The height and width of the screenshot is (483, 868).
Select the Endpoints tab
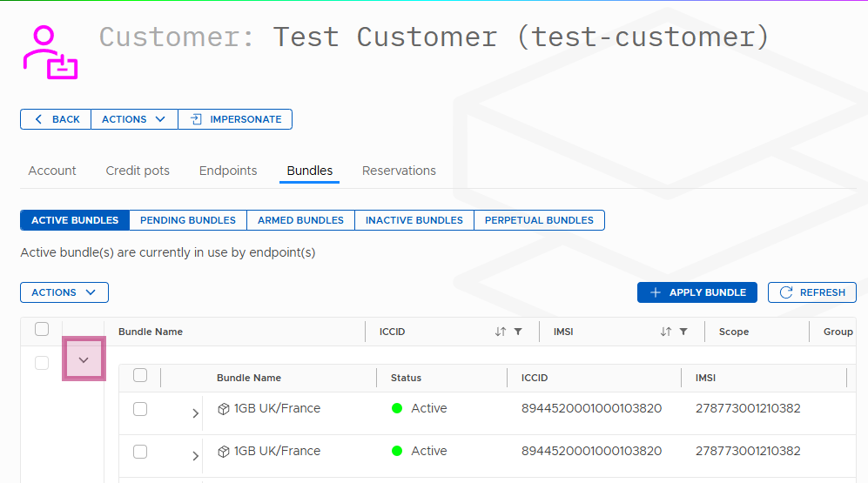[x=228, y=171]
